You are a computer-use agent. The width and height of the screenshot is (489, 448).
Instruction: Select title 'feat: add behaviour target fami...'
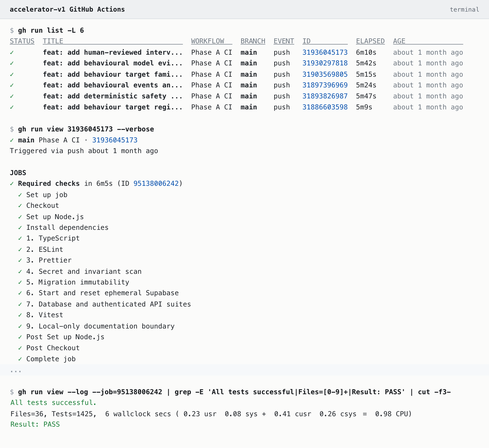(113, 74)
